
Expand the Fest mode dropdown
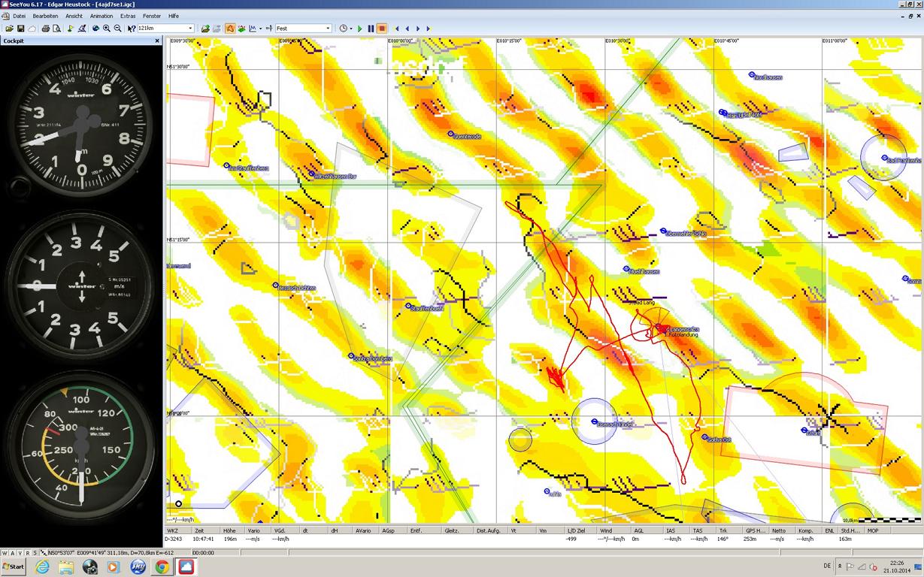pos(328,29)
